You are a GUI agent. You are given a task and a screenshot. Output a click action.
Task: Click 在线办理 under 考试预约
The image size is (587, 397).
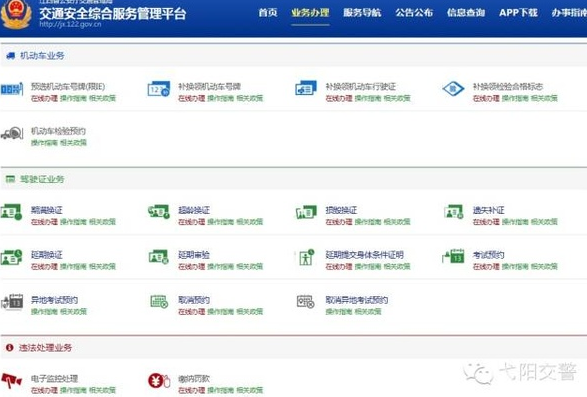(486, 267)
